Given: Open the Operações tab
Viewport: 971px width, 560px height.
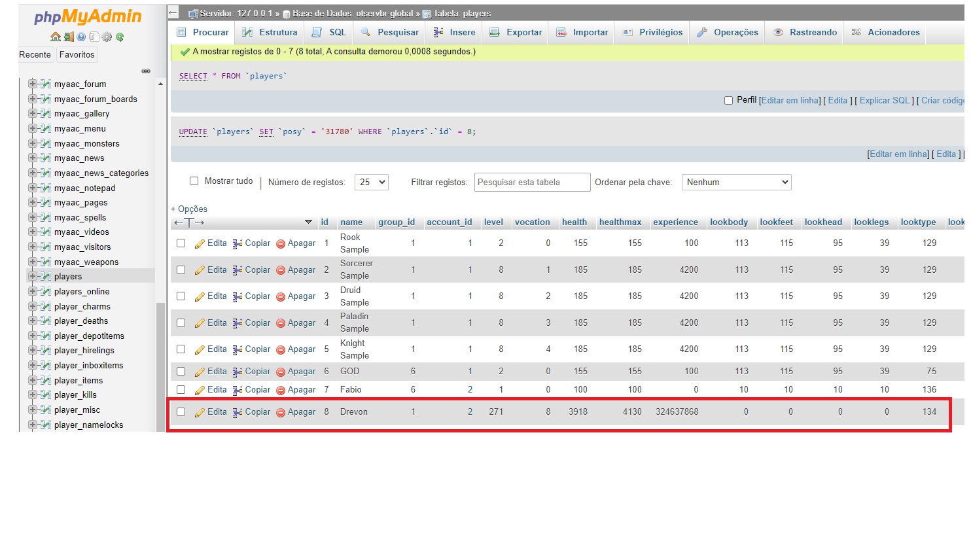Looking at the screenshot, I should (x=728, y=32).
